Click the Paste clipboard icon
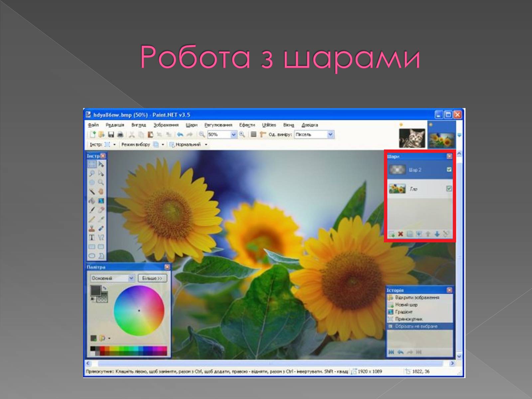Image resolution: width=532 pixels, height=399 pixels. [150, 135]
